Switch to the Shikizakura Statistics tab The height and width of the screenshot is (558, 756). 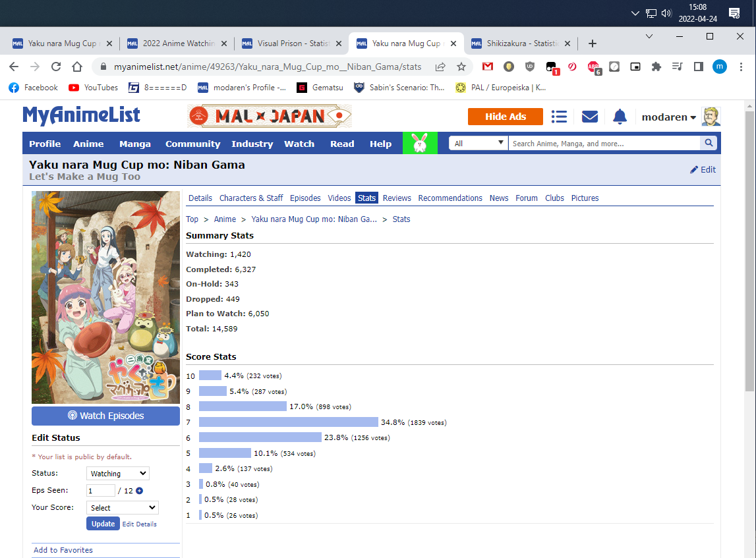coord(520,43)
